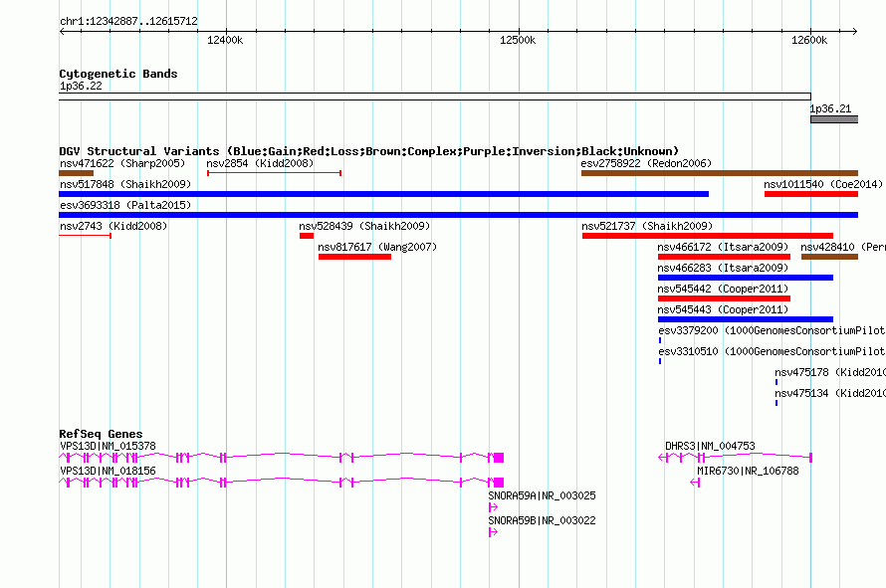Click the esv3310510 small blue marker

660,361
